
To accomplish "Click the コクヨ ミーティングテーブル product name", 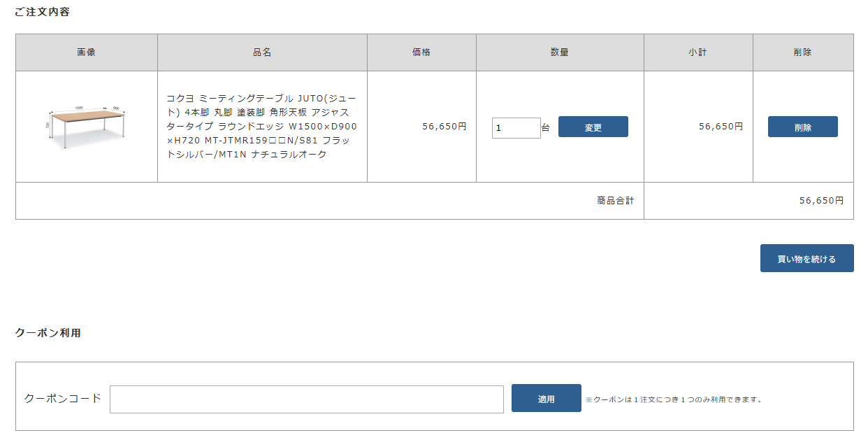I will pyautogui.click(x=261, y=127).
